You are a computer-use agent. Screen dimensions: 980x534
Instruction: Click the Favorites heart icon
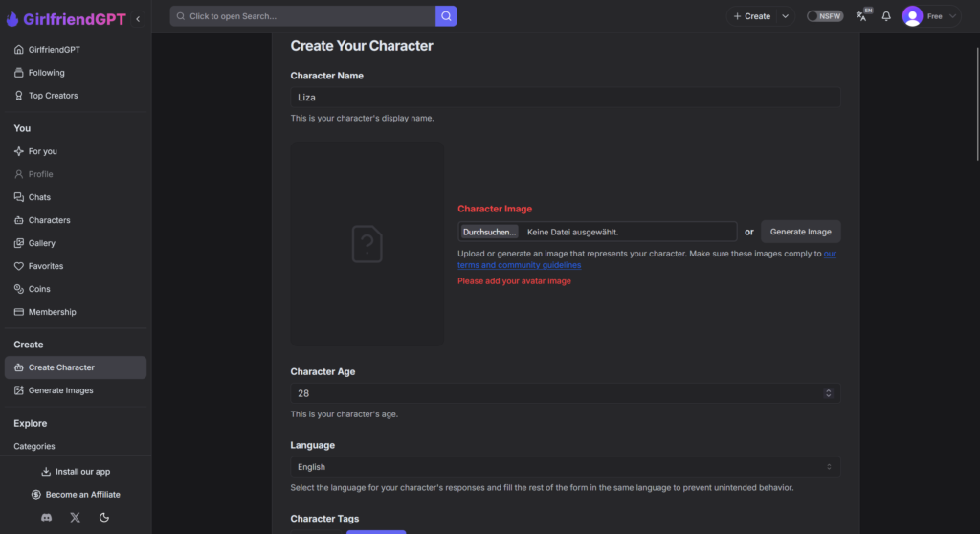pos(19,266)
